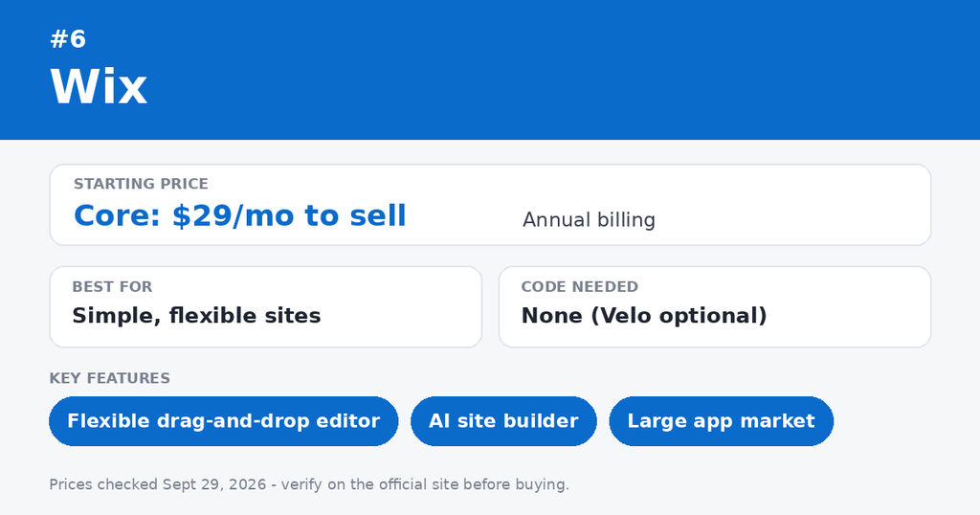980x515 pixels.
Task: Click the BEST FOR label
Action: (x=112, y=287)
